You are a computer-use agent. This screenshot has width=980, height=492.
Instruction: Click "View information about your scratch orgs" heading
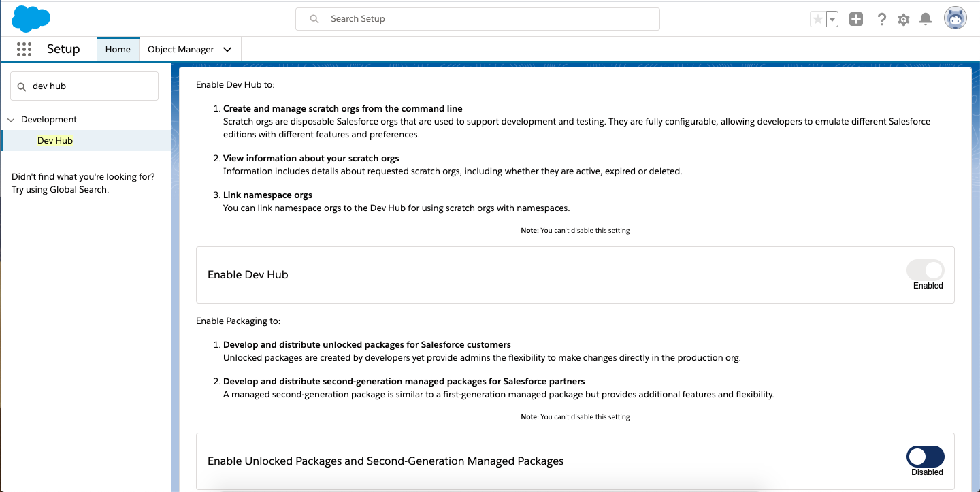click(311, 159)
